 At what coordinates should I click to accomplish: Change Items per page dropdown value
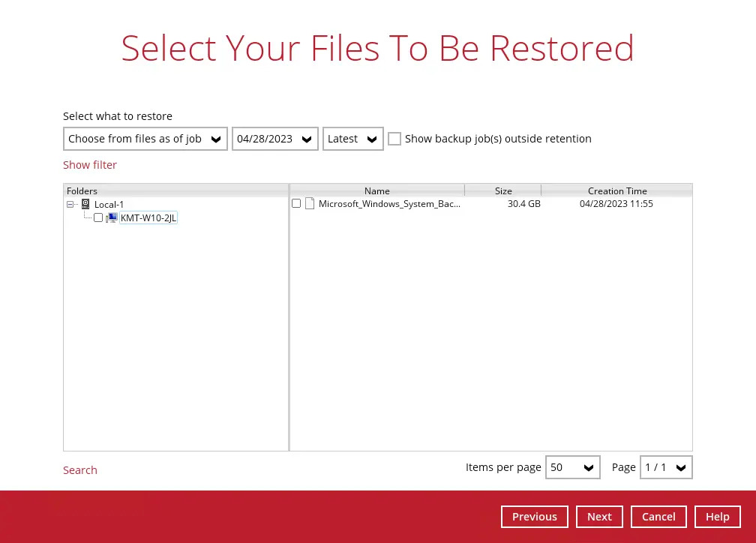pos(572,467)
